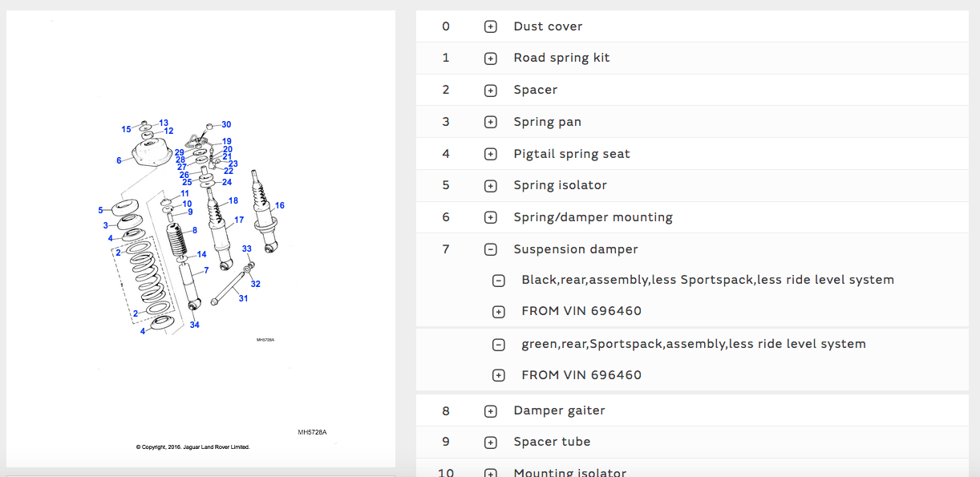Collapse the Suspension damper section
980x477 pixels.
click(491, 249)
